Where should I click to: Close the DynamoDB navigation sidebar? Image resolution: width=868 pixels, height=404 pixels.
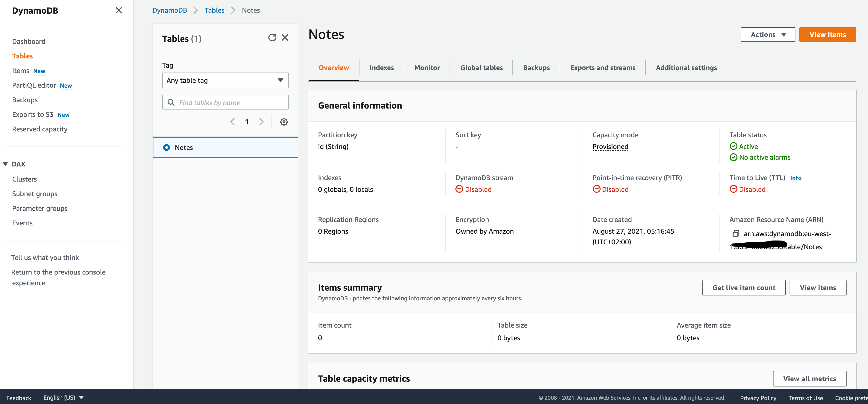119,10
